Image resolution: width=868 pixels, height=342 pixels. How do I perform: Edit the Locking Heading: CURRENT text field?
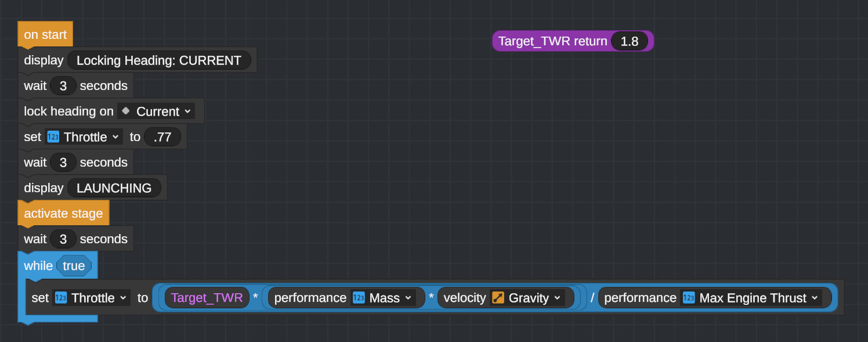[x=159, y=60]
